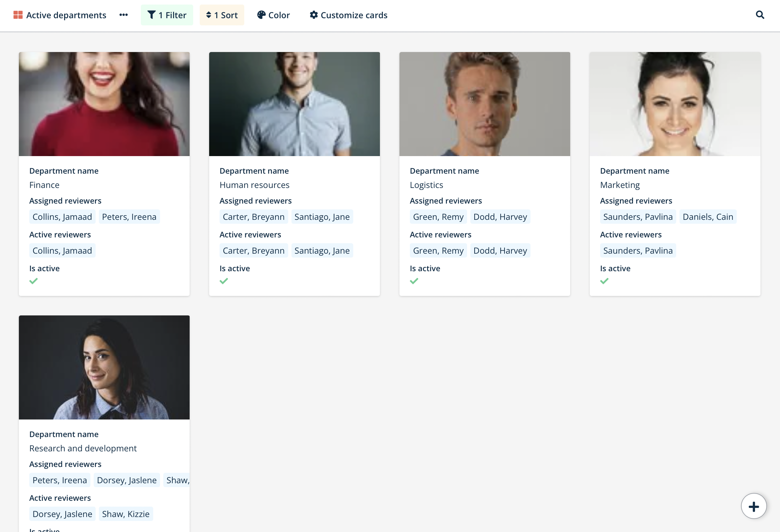
Task: Toggle the Is active checkmark on Finance card
Action: [34, 281]
